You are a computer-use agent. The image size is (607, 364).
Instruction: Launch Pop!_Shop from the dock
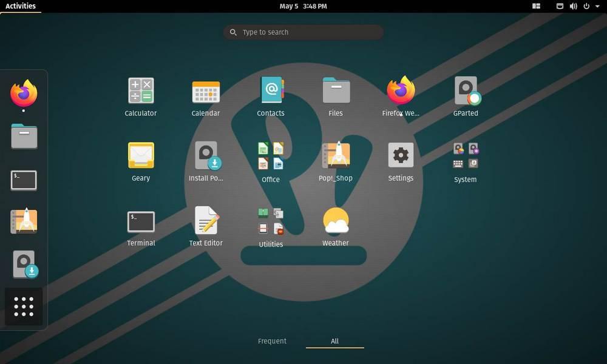click(x=24, y=221)
